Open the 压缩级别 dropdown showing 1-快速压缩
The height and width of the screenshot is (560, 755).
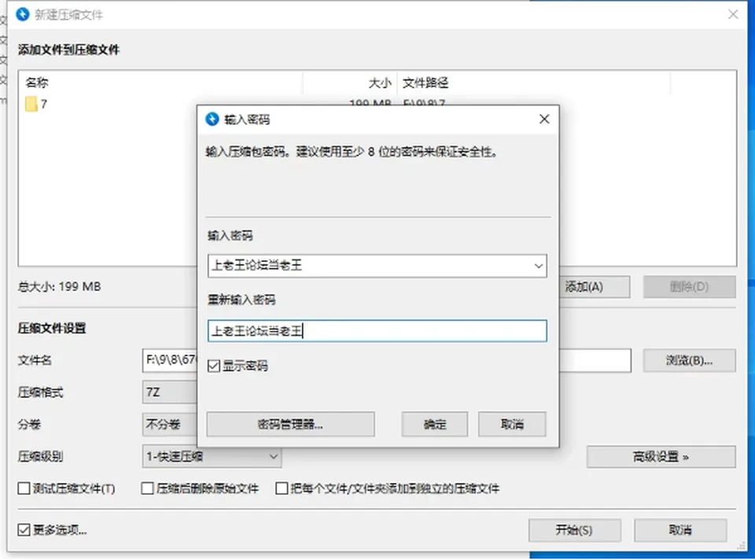point(212,456)
